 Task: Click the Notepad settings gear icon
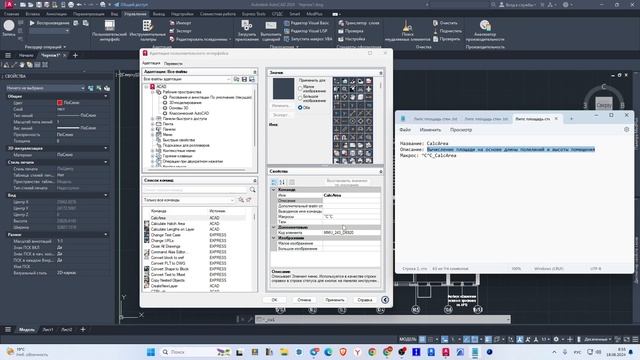pos(626,129)
